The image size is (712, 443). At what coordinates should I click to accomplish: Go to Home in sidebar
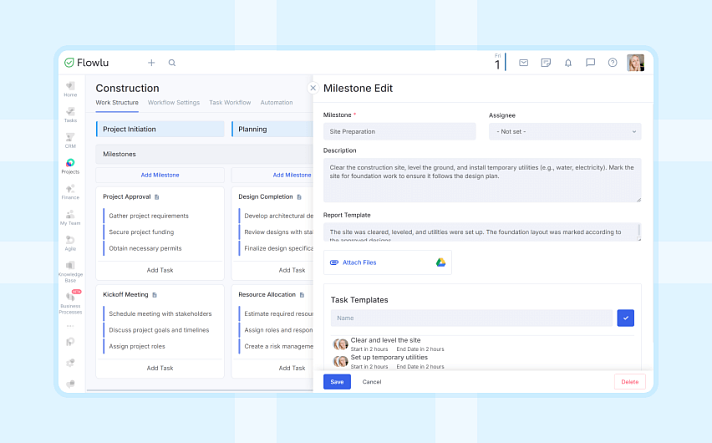click(70, 89)
